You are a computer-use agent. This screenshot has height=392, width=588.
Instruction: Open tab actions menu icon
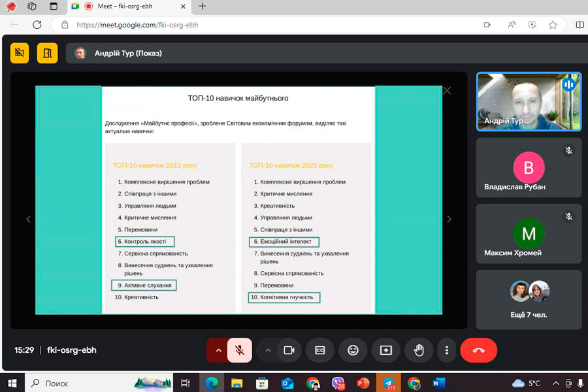coord(54,6)
